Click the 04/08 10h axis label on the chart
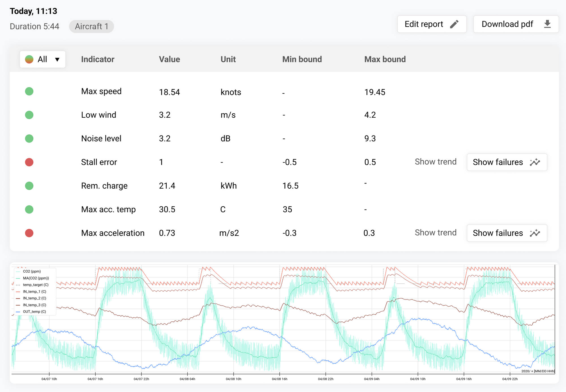The image size is (566, 392). click(233, 379)
